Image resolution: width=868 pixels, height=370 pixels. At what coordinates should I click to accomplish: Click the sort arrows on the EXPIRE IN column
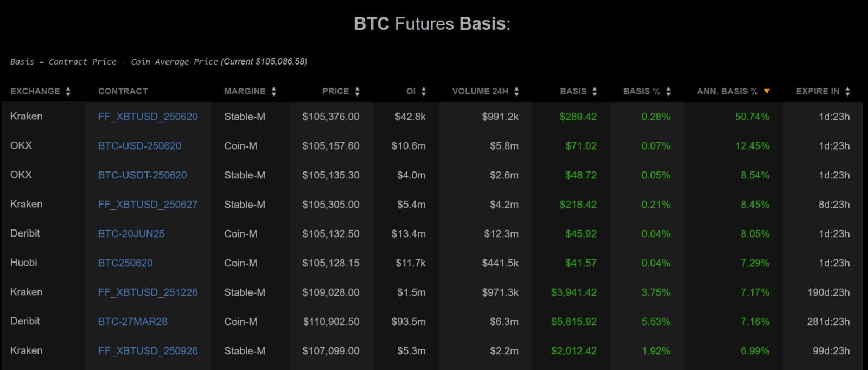point(848,91)
